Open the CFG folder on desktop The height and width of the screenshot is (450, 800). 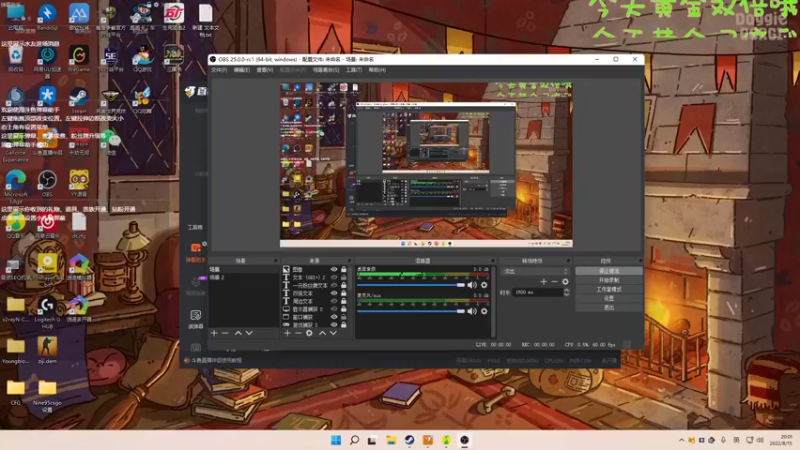point(16,392)
